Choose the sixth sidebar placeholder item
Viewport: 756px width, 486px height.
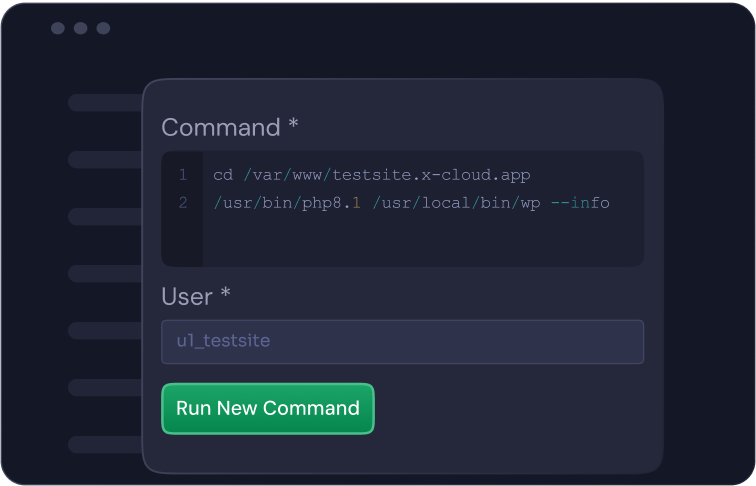click(x=105, y=387)
